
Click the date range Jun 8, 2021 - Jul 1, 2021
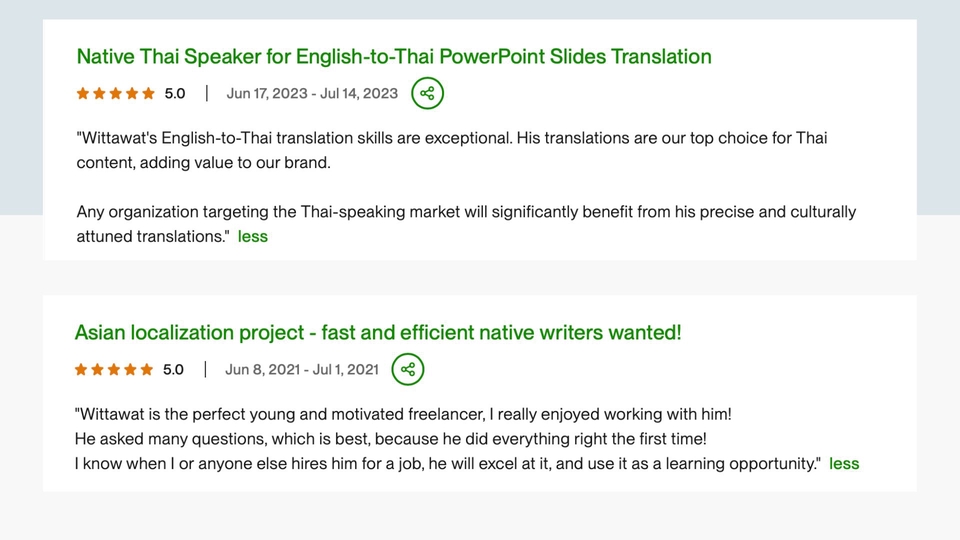click(302, 370)
